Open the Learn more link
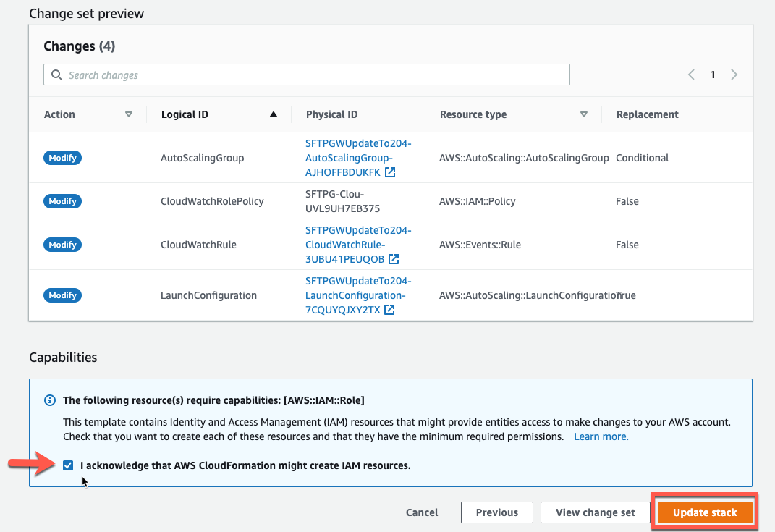Screen dimensions: 775x532 601,436
